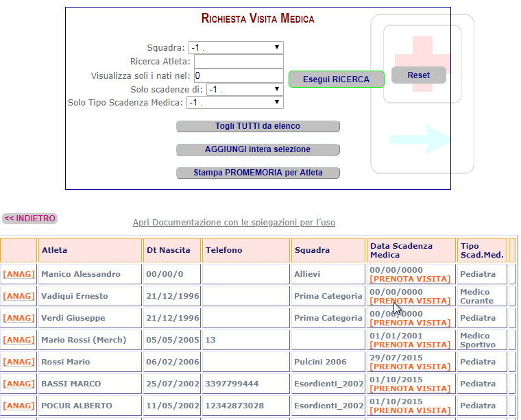Select the name Manico Alessandro
Screen dimensions: 521x420
click(x=81, y=274)
